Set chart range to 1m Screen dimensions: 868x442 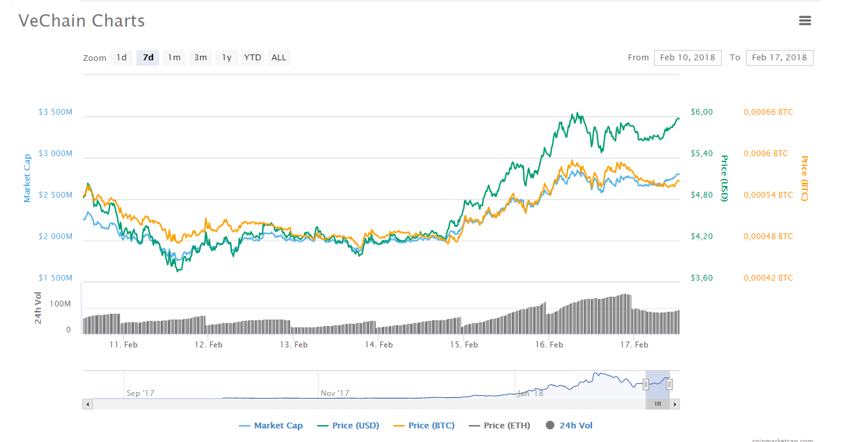(174, 57)
